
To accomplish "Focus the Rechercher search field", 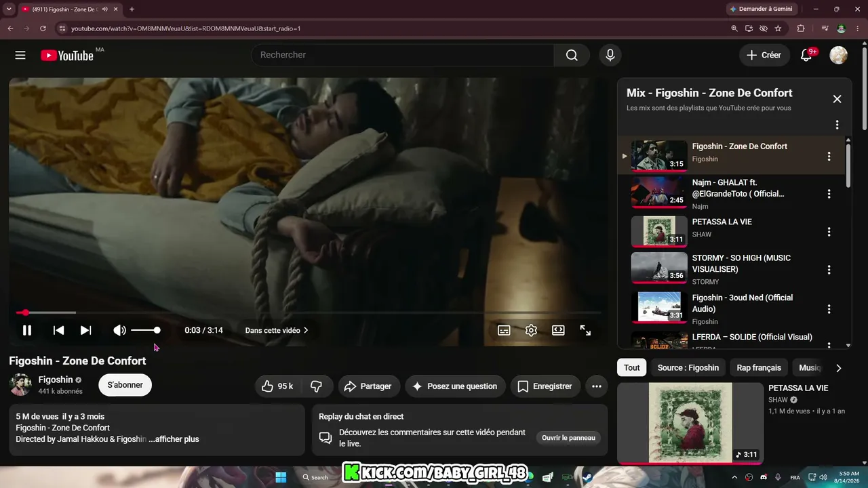I will (403, 55).
